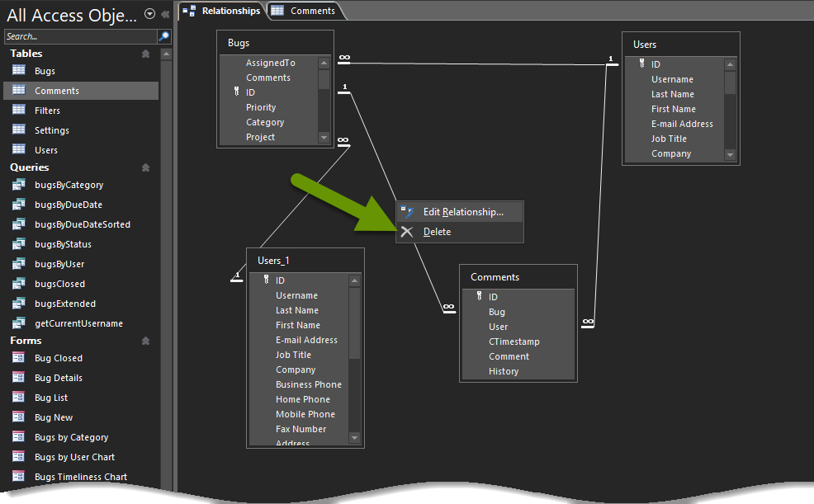Select the Filters table icon

19,111
